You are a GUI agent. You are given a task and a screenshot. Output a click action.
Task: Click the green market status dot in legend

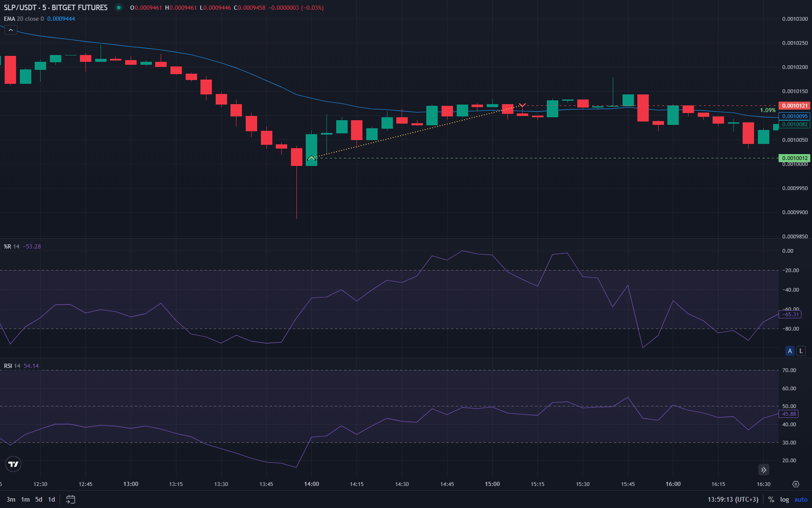click(119, 7)
